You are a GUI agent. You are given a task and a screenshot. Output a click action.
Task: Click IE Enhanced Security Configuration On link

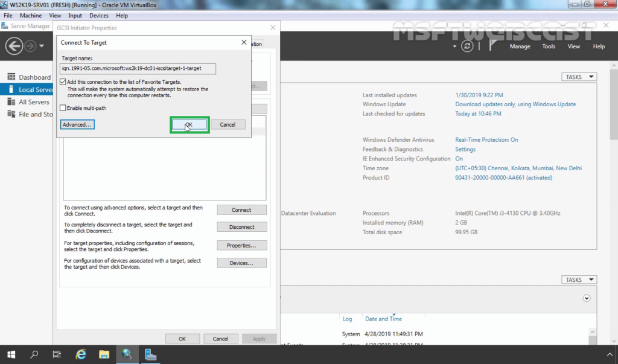[459, 159]
